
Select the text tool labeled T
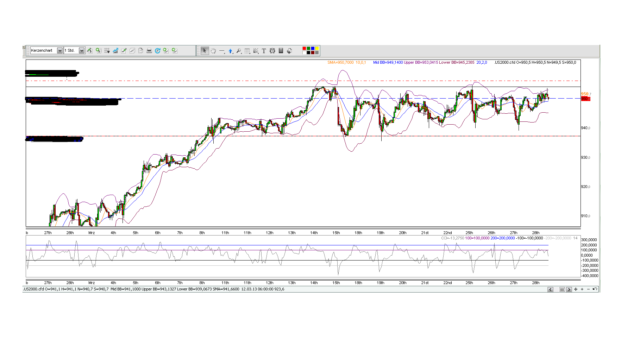tap(264, 51)
